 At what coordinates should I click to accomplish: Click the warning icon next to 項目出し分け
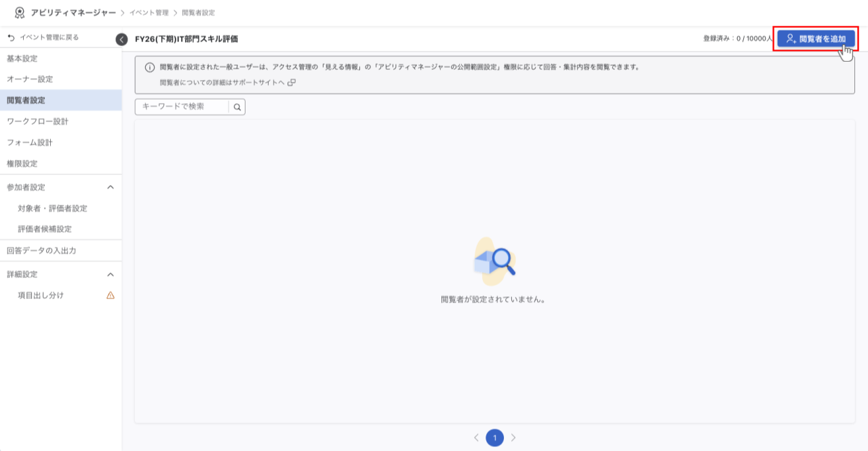click(x=111, y=295)
